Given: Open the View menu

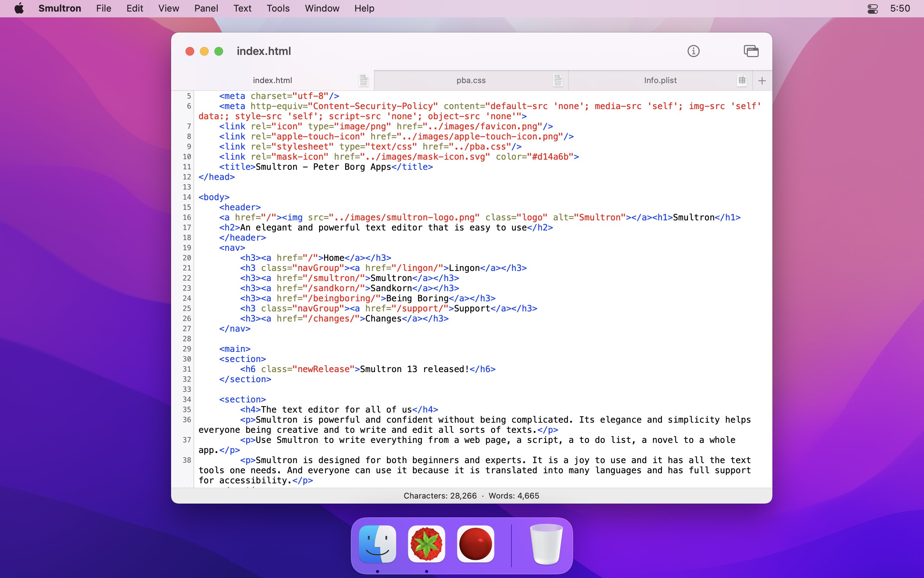Looking at the screenshot, I should [169, 8].
